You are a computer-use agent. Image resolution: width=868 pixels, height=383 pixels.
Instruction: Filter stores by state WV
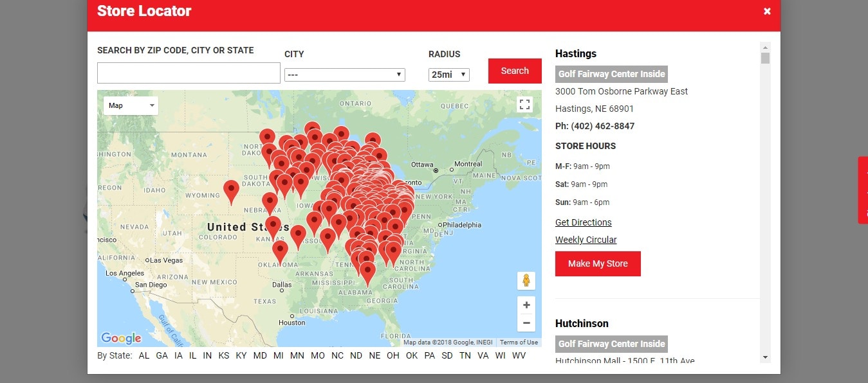(519, 355)
